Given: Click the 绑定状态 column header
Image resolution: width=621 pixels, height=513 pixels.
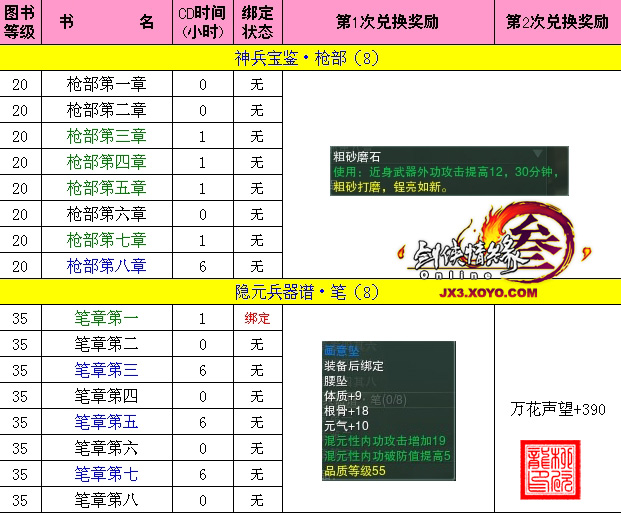Looking at the screenshot, I should click(x=258, y=21).
